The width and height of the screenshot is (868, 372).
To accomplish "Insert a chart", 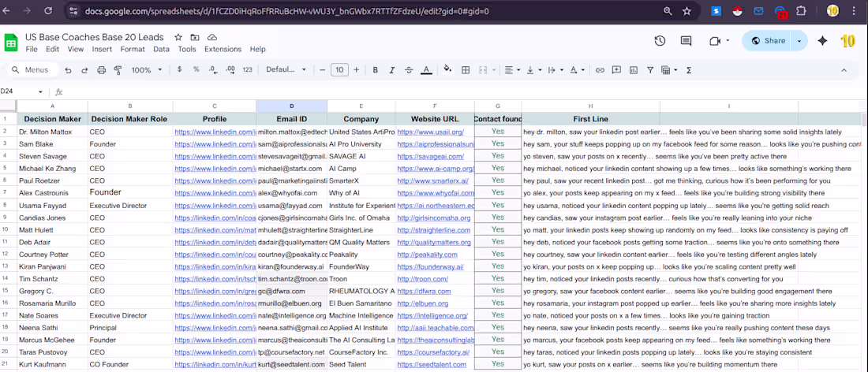I will 634,70.
